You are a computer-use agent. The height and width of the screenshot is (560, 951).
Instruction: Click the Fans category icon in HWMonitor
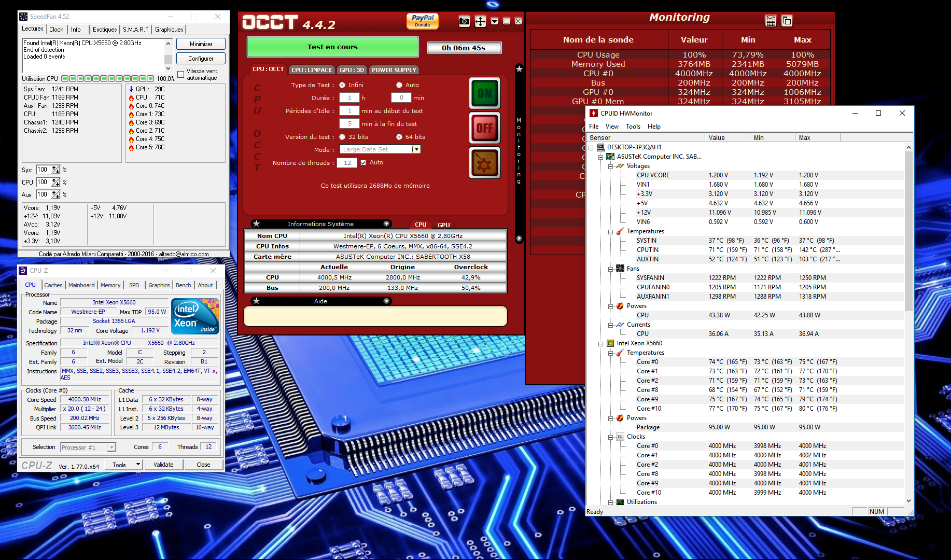point(620,269)
